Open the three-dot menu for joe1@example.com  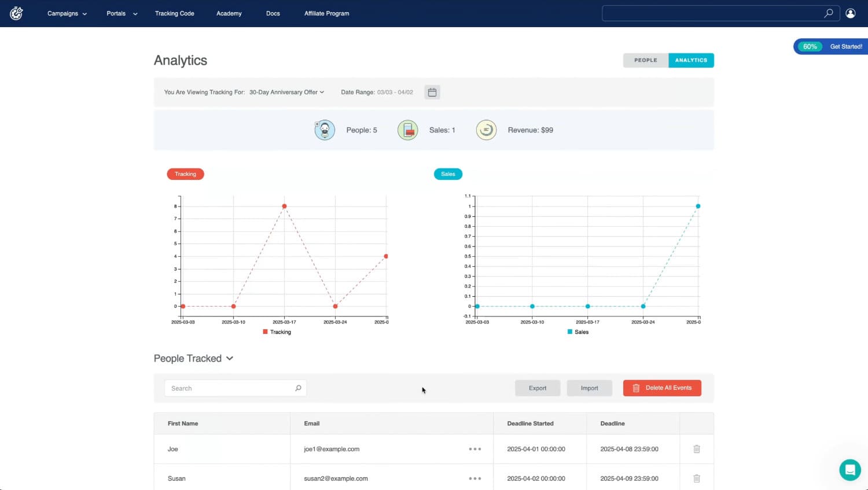[475, 449]
